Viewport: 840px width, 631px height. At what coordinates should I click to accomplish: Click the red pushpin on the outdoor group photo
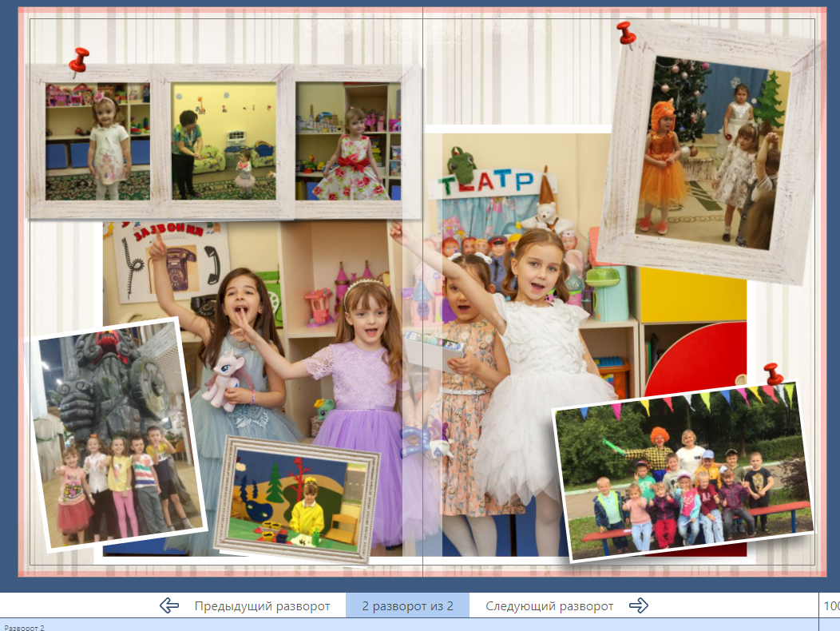(x=772, y=373)
